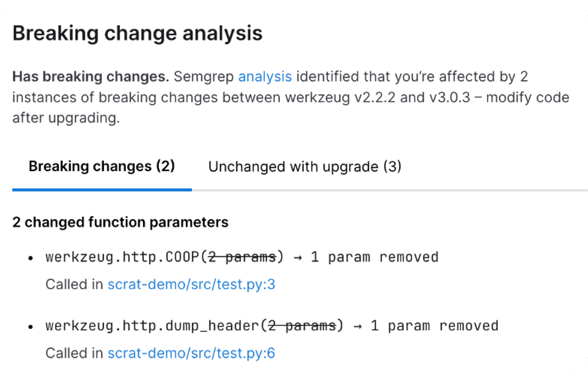Click the werkzeug v2.2.2 version text

click(x=340, y=98)
